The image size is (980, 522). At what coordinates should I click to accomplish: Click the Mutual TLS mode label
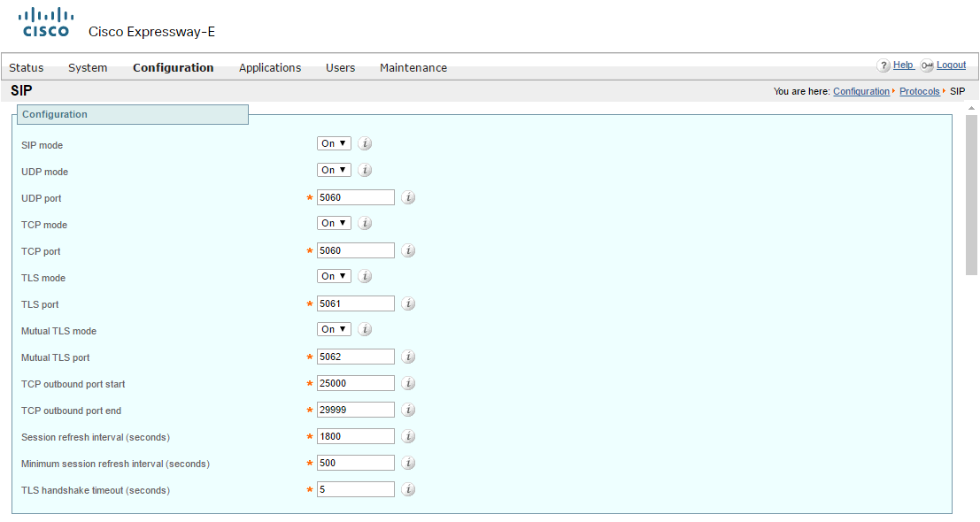point(58,331)
